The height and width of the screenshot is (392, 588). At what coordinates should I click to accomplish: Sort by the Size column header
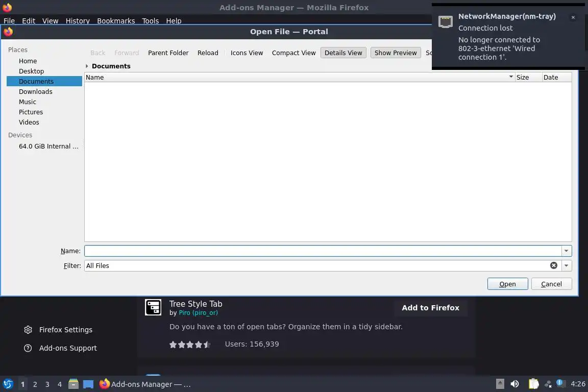528,77
